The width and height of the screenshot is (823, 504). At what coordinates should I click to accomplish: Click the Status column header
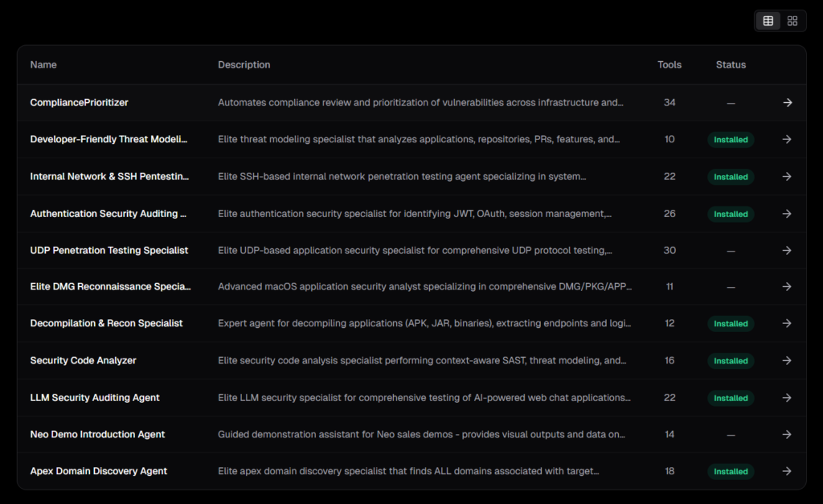731,64
